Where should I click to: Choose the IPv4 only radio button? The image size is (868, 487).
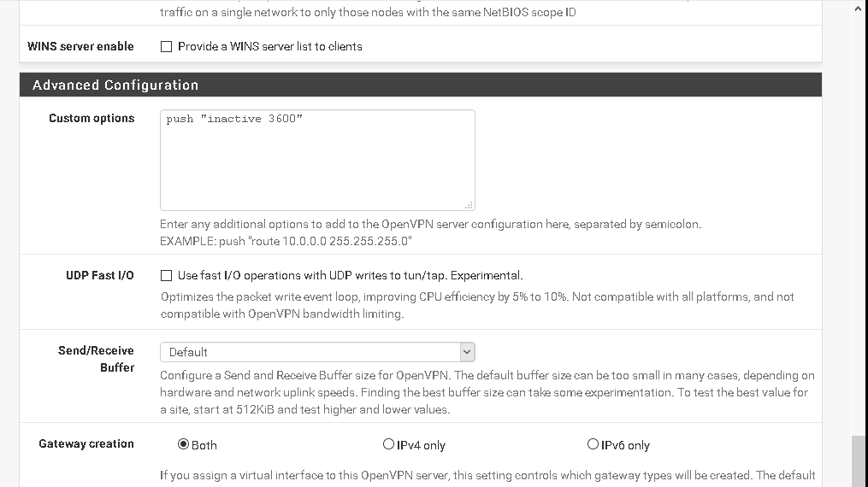(388, 444)
